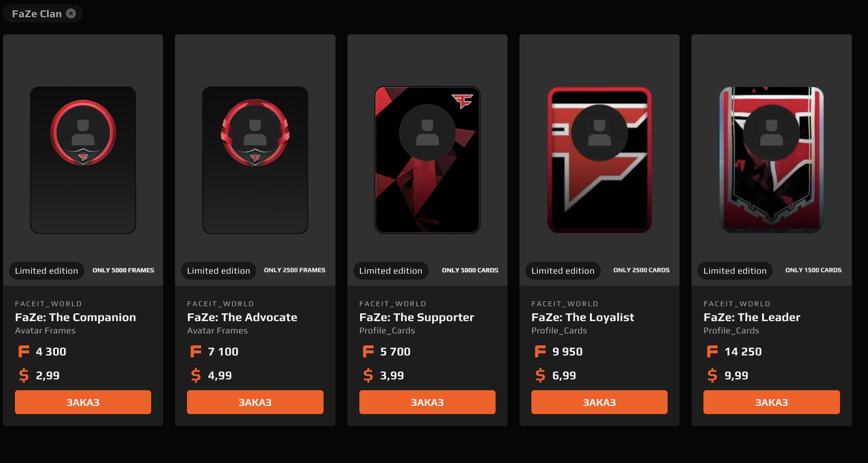Open the Companion avatar frame preview
Image resolution: width=868 pixels, height=463 pixels.
tap(83, 160)
